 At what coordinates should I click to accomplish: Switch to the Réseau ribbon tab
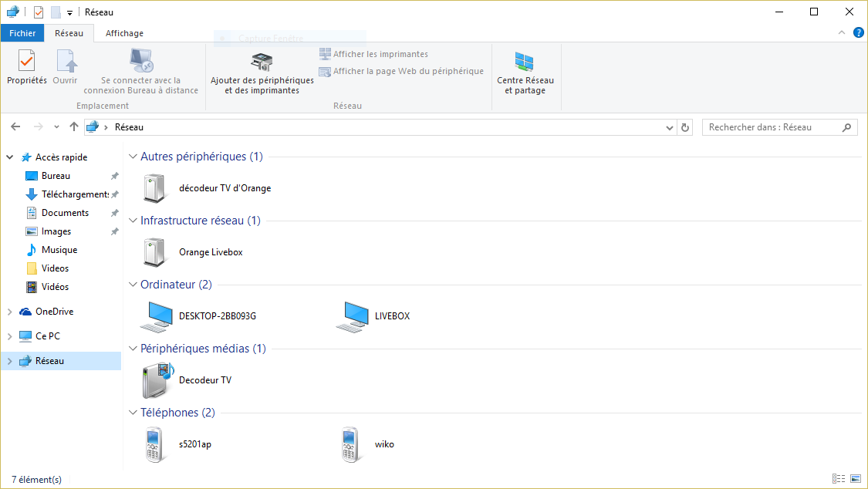69,33
